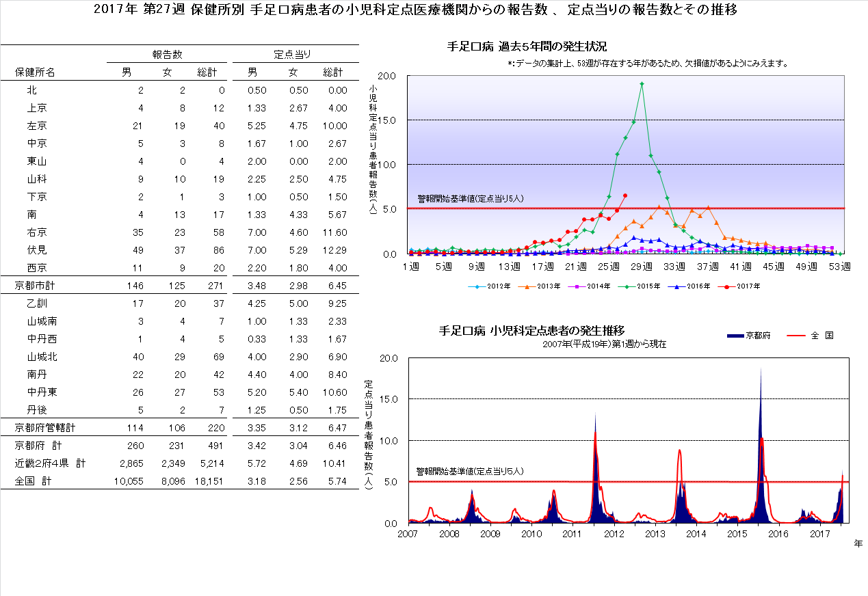This screenshot has width=868, height=596.
Task: Select the 保健所名 column header
Action: click(x=35, y=72)
